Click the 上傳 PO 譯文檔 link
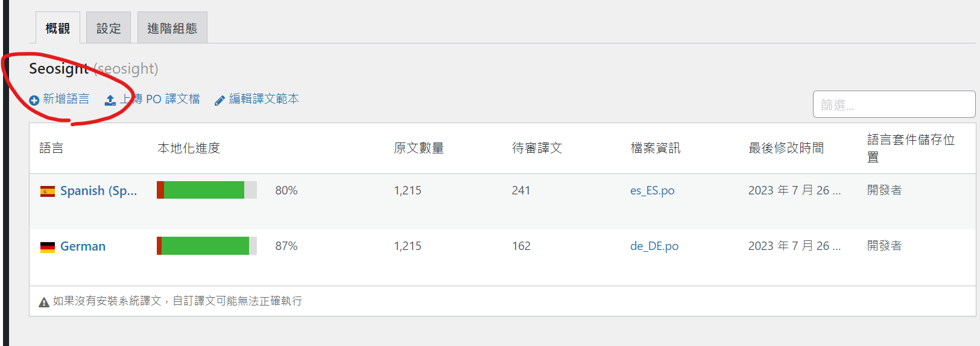Image resolution: width=980 pixels, height=346 pixels. point(159,99)
